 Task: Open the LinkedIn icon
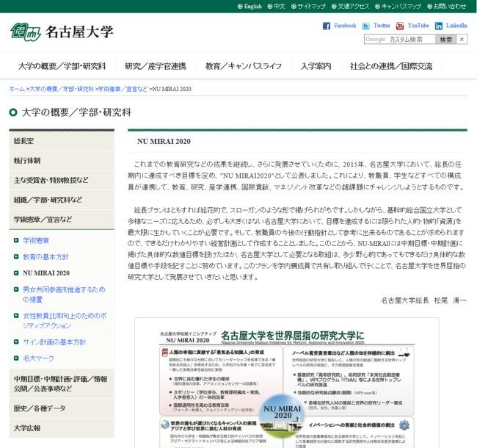point(439,26)
